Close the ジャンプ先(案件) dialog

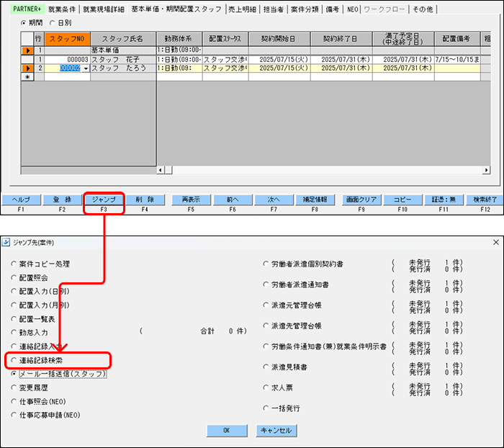(496, 242)
